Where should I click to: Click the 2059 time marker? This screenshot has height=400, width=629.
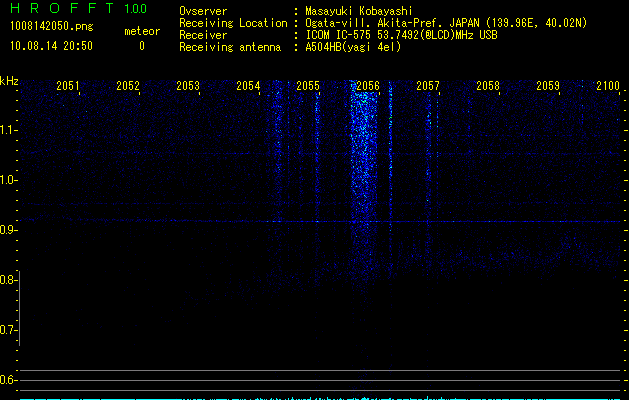point(548,86)
